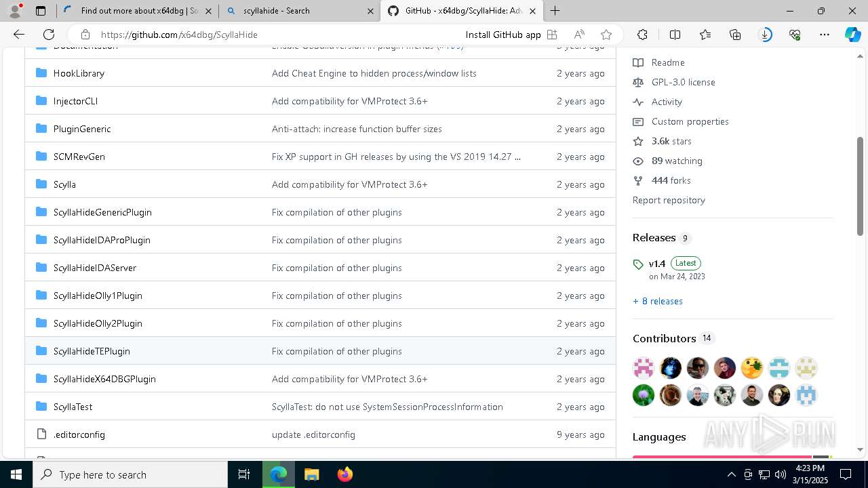Viewport: 868px width, 488px height.
Task: Show the + 8 releases link
Action: click(x=657, y=301)
